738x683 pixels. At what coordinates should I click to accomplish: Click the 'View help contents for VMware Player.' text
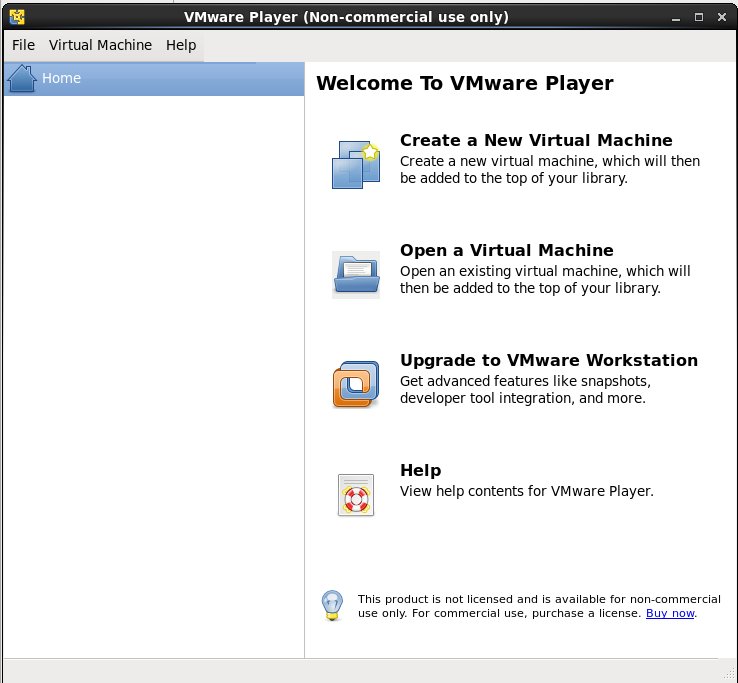tap(527, 491)
